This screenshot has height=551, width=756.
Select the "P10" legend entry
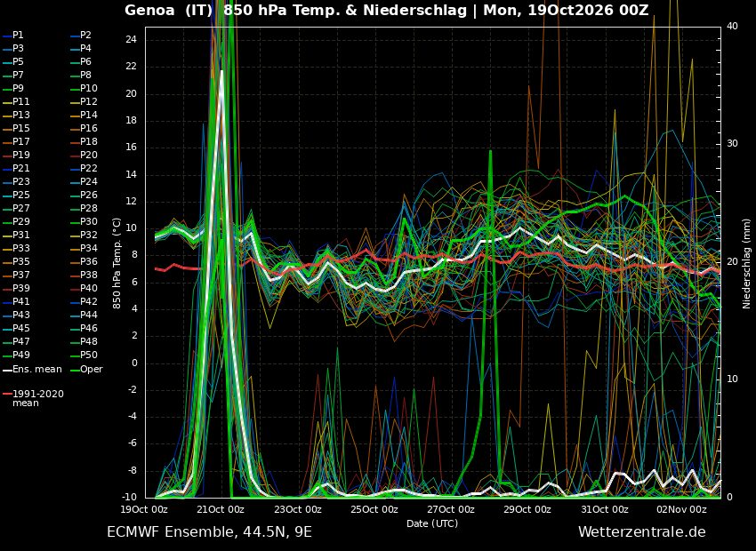tap(84, 88)
